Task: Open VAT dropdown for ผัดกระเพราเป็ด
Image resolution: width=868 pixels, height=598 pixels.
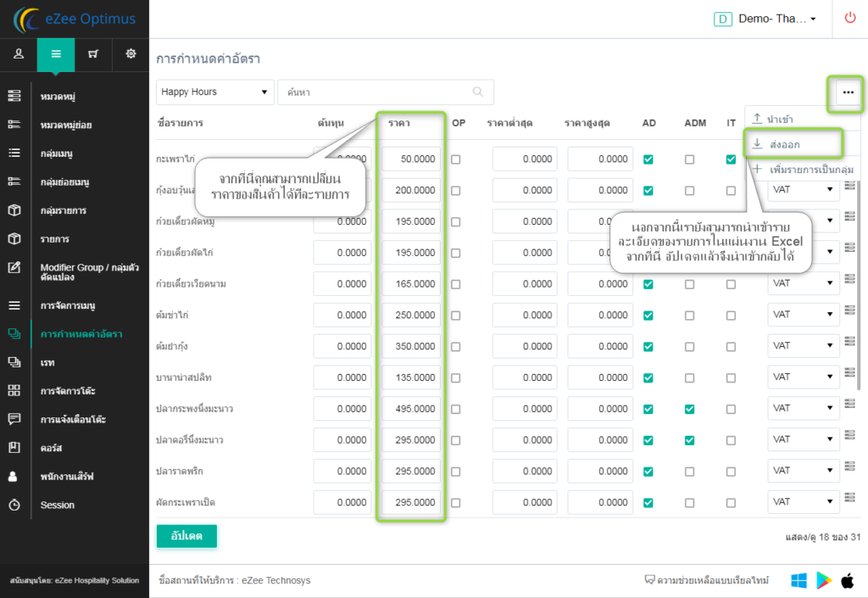Action: point(803,501)
